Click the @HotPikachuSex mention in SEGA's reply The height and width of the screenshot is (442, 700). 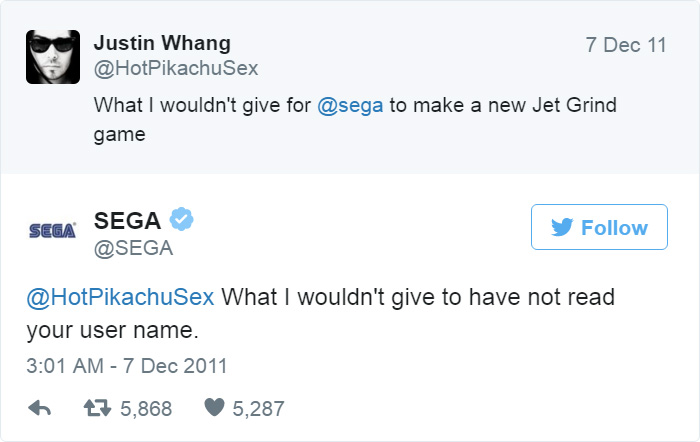pyautogui.click(x=119, y=298)
